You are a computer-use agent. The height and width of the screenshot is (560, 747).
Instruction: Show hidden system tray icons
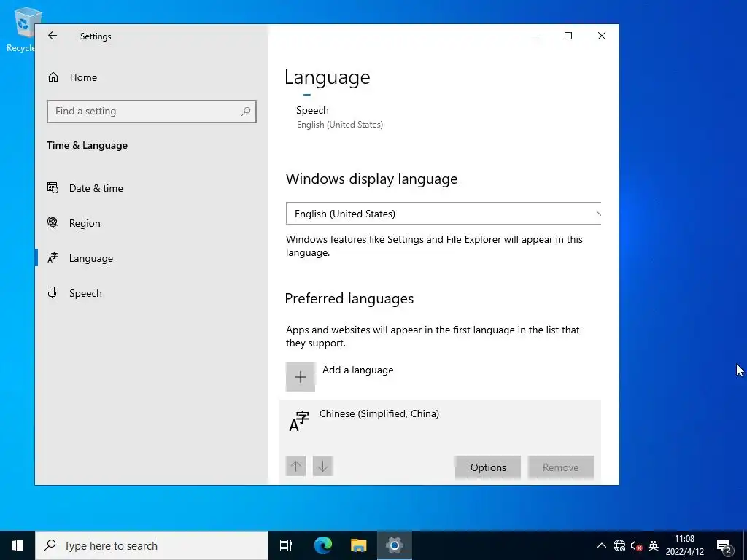[x=602, y=545]
